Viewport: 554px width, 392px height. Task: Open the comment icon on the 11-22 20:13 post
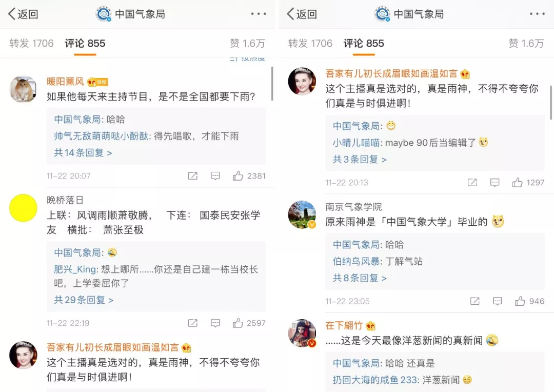point(494,183)
